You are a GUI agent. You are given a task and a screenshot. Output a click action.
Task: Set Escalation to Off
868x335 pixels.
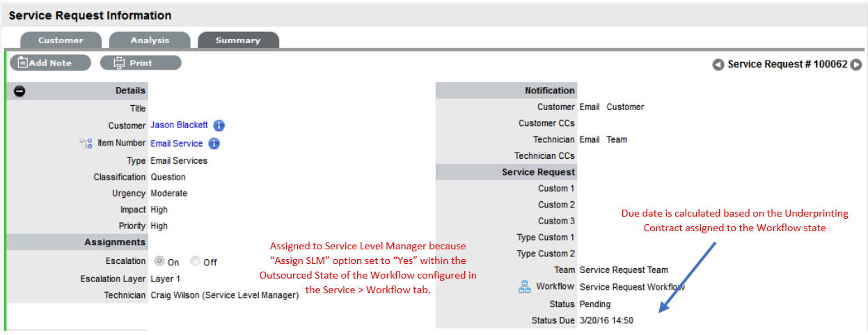point(196,262)
